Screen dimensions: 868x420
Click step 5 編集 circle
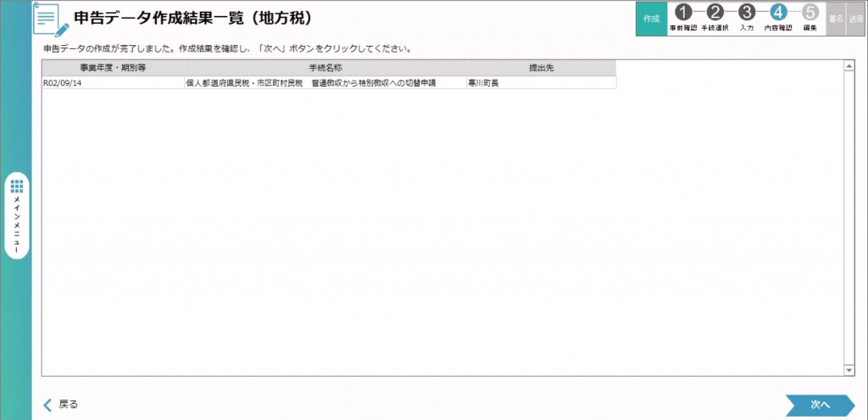[810, 13]
